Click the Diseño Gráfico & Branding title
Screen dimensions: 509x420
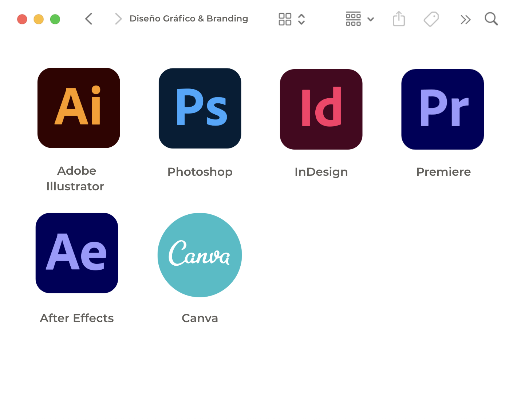189,19
